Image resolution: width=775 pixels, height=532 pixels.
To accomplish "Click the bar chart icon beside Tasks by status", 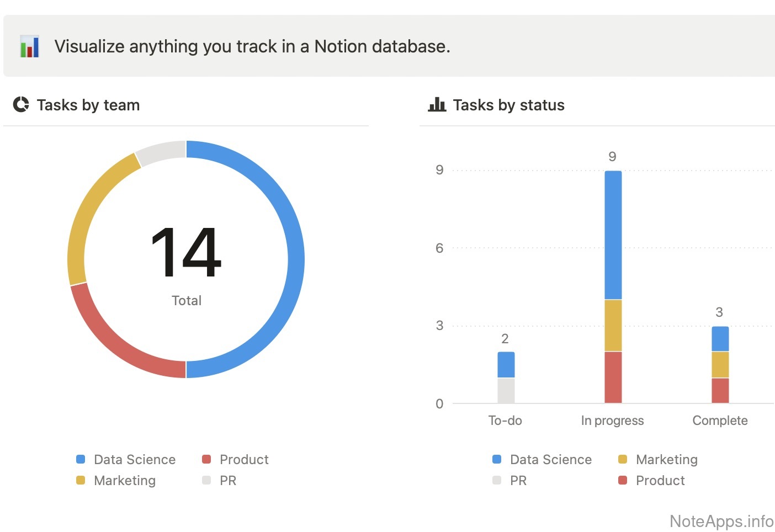I will click(x=437, y=104).
